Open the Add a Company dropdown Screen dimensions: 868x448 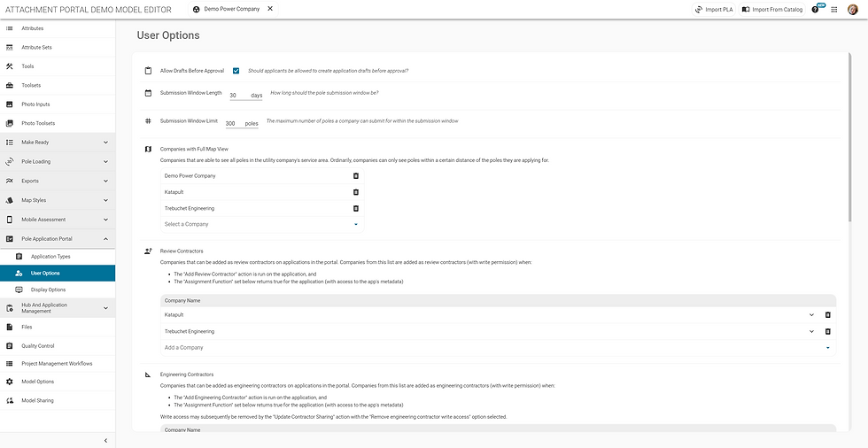click(498, 348)
